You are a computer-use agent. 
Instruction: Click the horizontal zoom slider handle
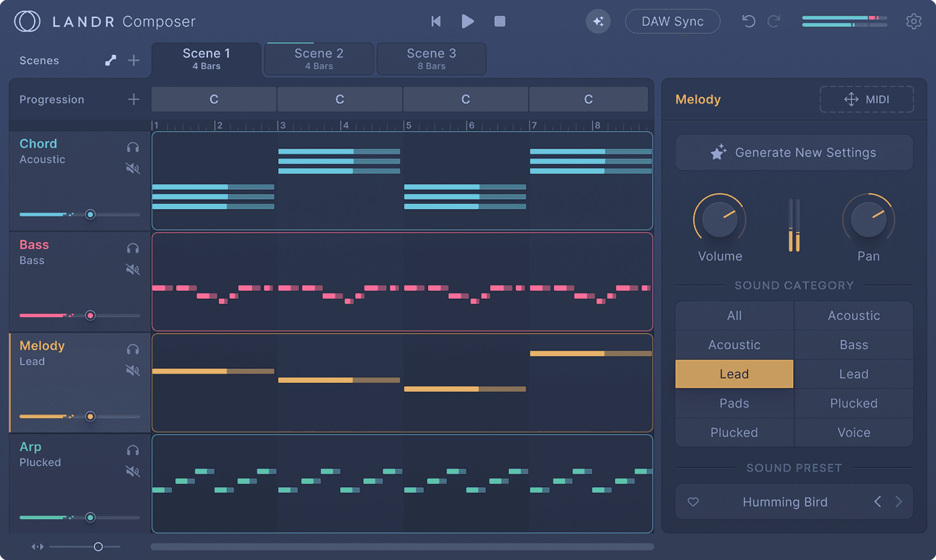(x=98, y=547)
